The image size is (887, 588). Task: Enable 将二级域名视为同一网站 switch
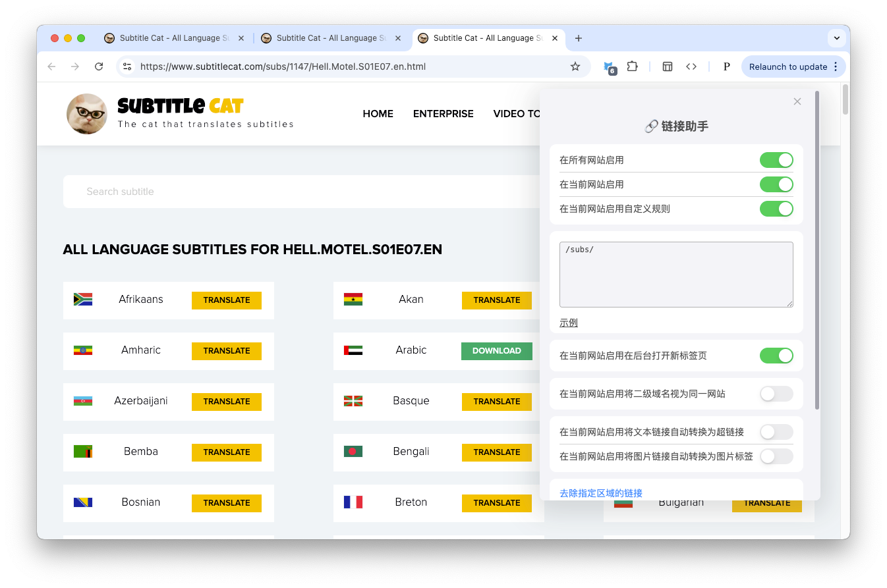pos(776,394)
